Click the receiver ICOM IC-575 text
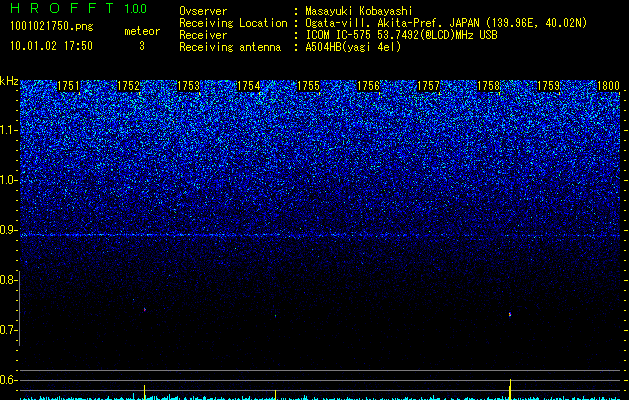The height and width of the screenshot is (400, 629). tap(401, 35)
